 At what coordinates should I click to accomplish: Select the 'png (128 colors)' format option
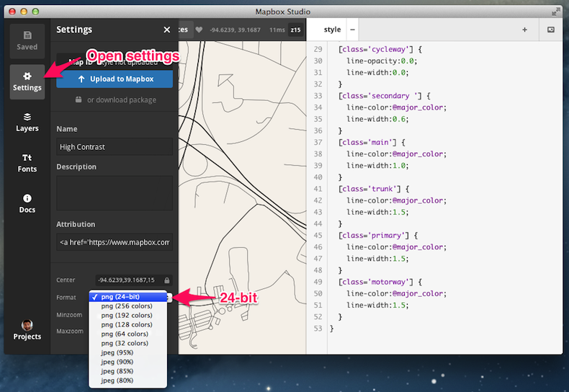click(127, 325)
